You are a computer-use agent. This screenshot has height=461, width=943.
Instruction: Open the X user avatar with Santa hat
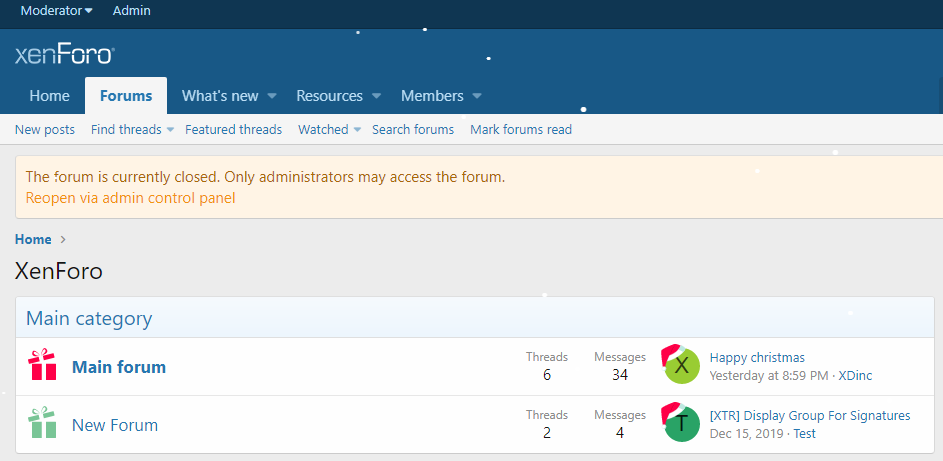tap(682, 366)
